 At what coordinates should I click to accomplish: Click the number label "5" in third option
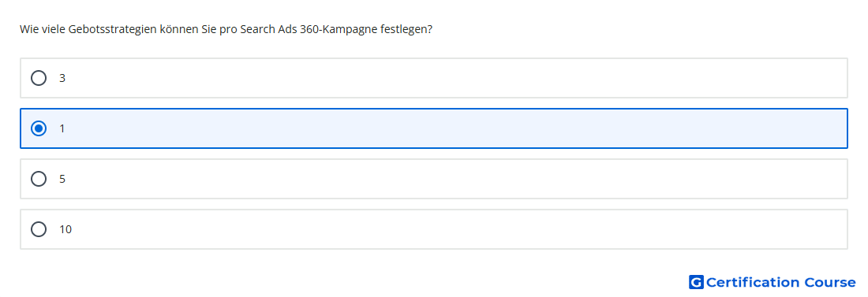[x=62, y=179]
